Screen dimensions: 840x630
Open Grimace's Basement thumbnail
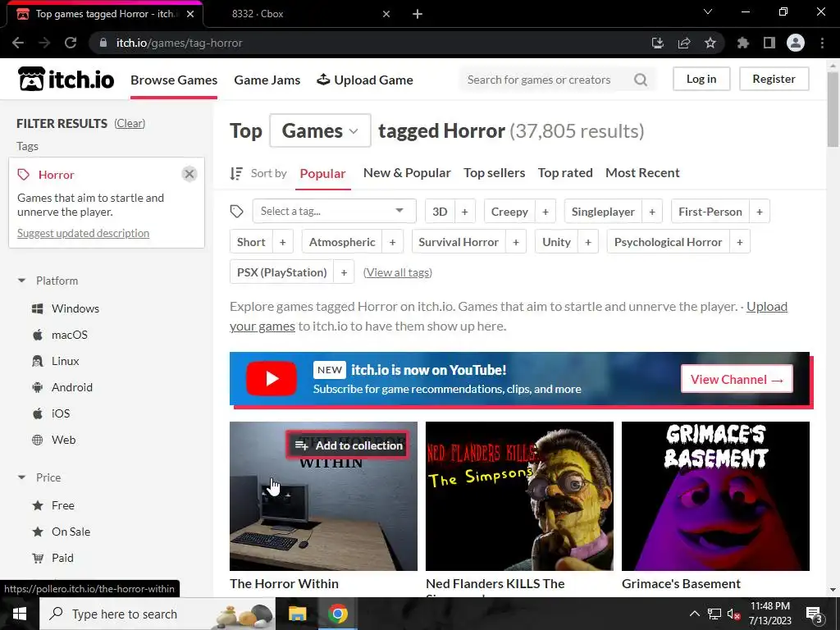point(715,496)
